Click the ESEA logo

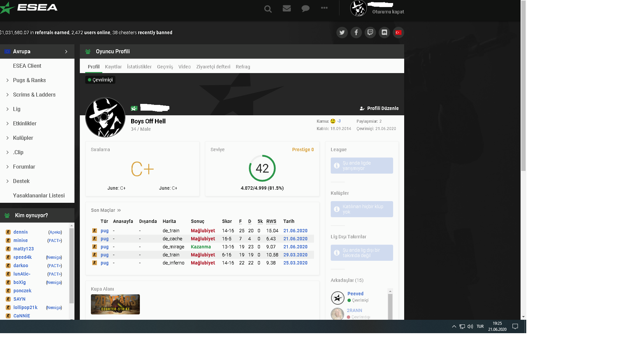point(29,8)
